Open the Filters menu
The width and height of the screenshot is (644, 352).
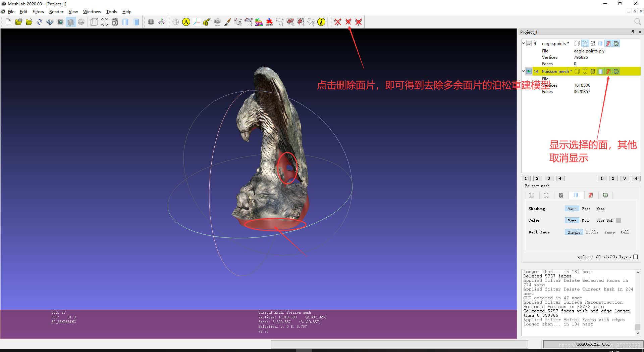pyautogui.click(x=38, y=11)
